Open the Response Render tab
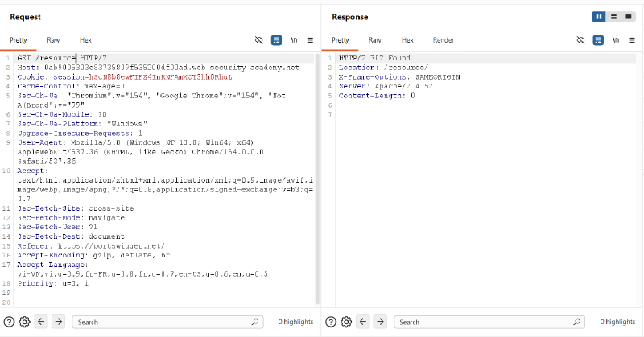The height and width of the screenshot is (337, 644). (x=444, y=40)
